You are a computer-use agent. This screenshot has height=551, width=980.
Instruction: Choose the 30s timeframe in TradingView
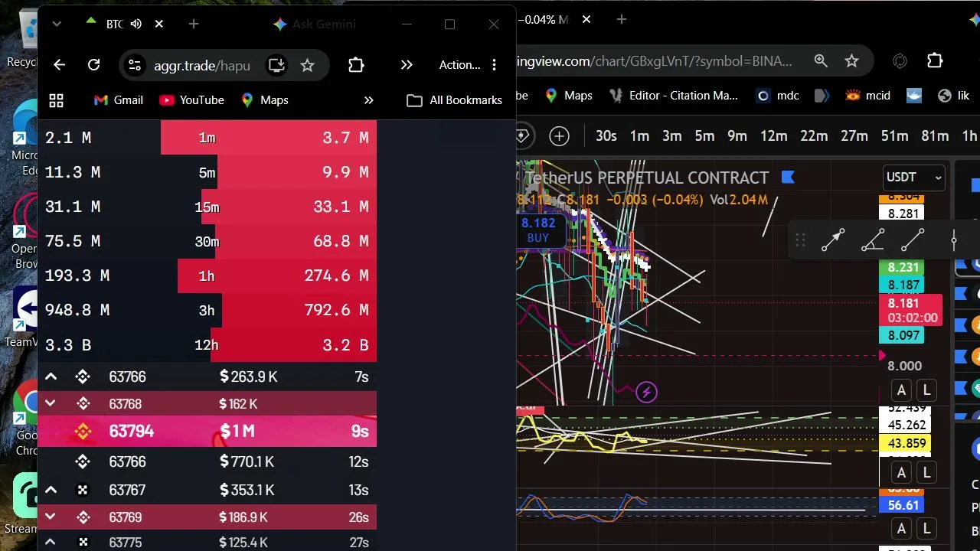coord(606,135)
